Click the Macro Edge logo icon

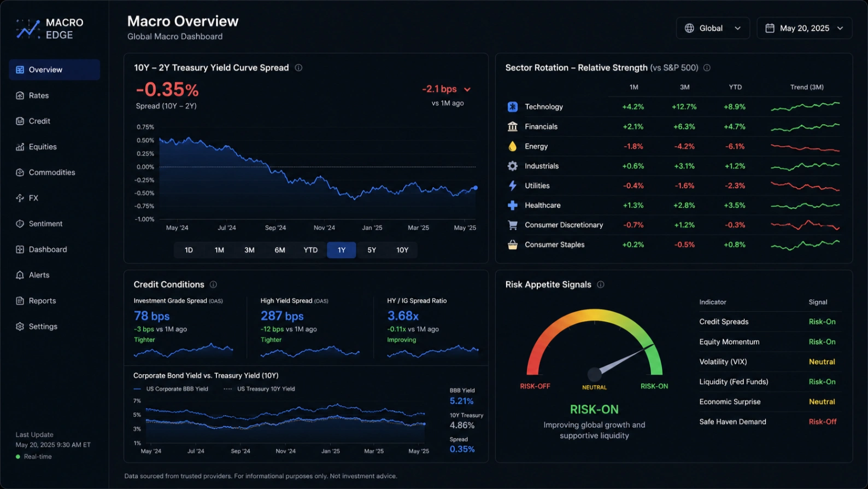tap(28, 29)
